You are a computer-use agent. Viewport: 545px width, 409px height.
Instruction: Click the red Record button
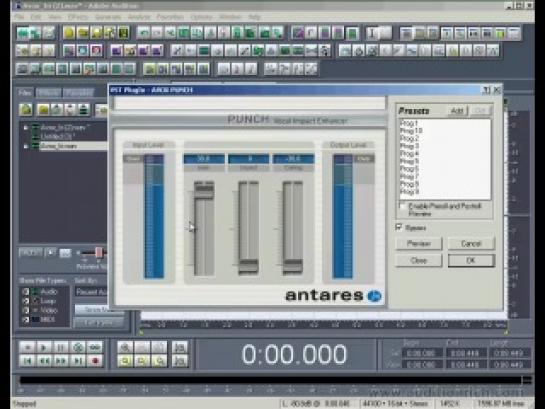(x=95, y=361)
